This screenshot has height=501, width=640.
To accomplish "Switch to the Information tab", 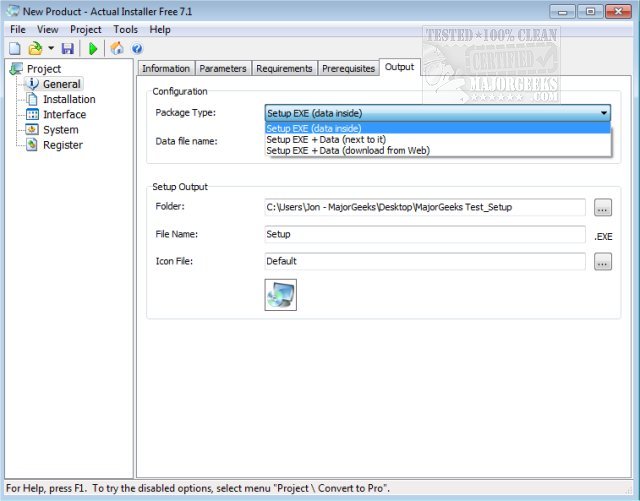I will (166, 69).
